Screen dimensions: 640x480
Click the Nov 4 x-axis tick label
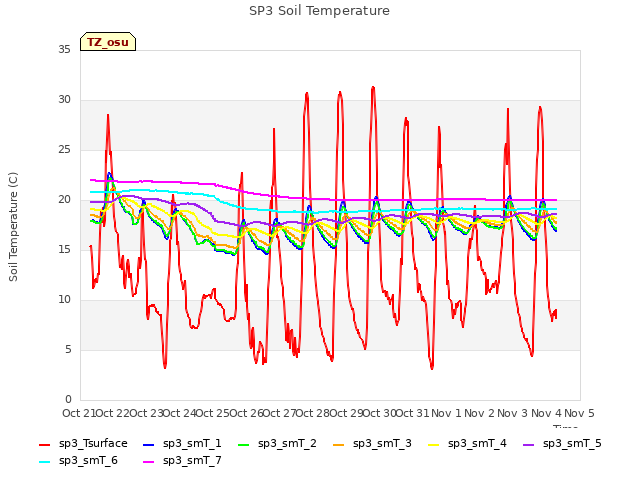click(x=546, y=413)
